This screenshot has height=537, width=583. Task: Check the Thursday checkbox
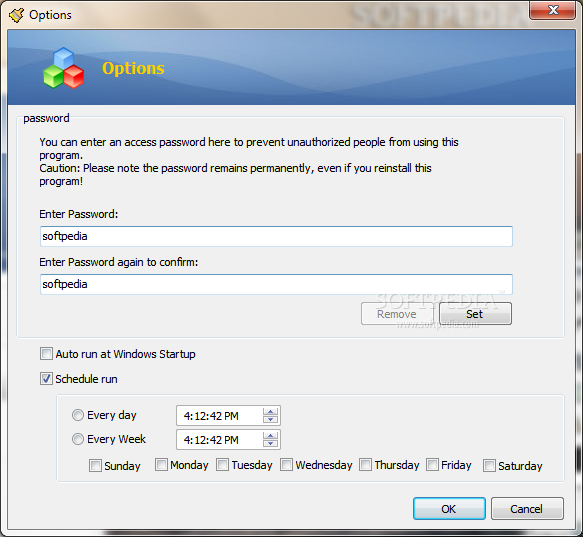365,464
